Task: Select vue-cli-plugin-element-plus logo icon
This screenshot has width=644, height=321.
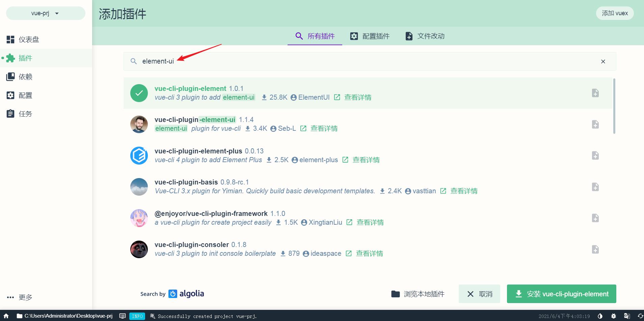Action: click(139, 155)
